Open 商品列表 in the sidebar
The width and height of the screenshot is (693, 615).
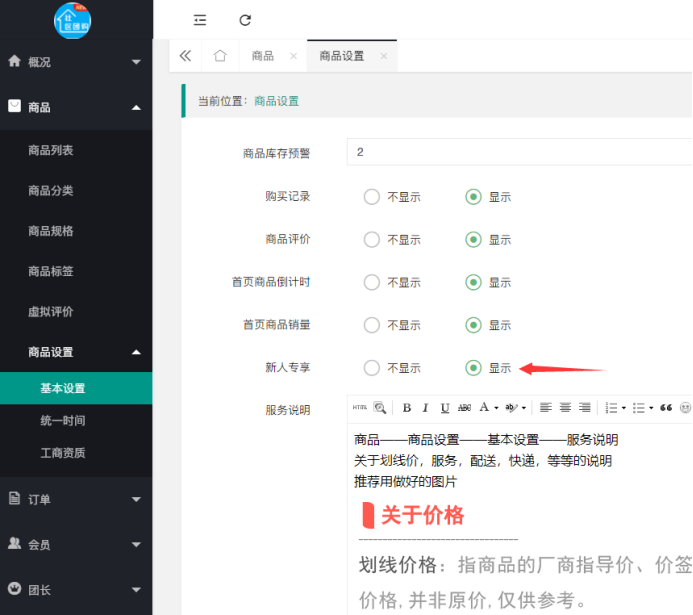click(x=51, y=150)
